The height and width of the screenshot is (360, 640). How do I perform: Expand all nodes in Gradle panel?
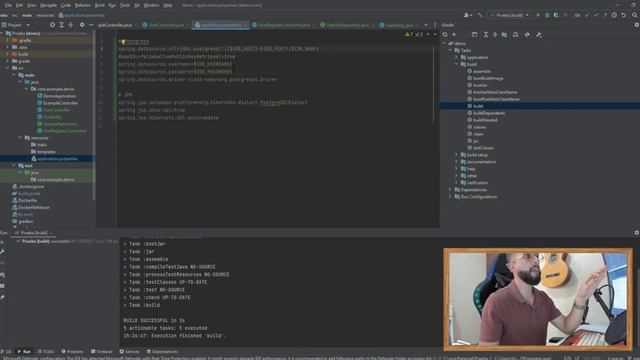click(x=486, y=35)
